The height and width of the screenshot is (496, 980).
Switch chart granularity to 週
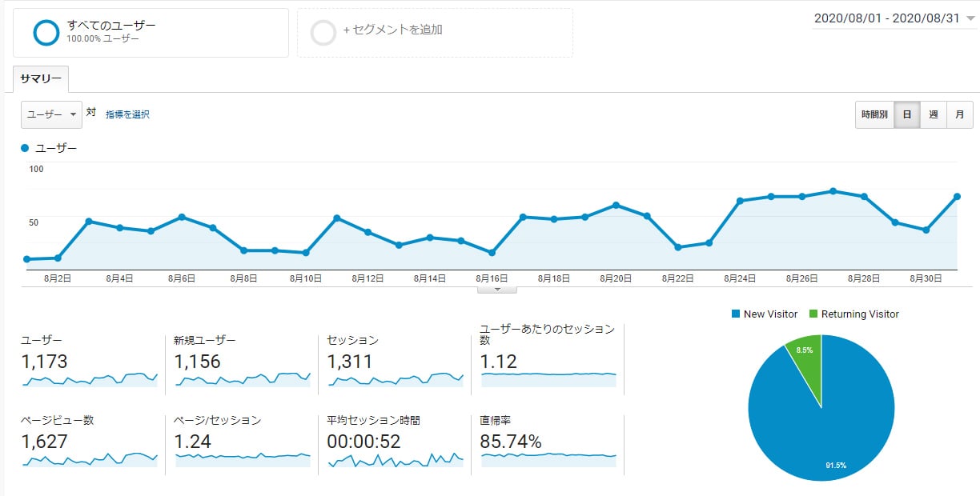pyautogui.click(x=934, y=114)
